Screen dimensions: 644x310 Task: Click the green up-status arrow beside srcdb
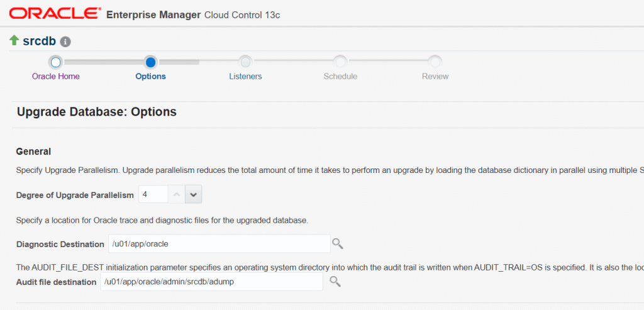[x=14, y=41]
